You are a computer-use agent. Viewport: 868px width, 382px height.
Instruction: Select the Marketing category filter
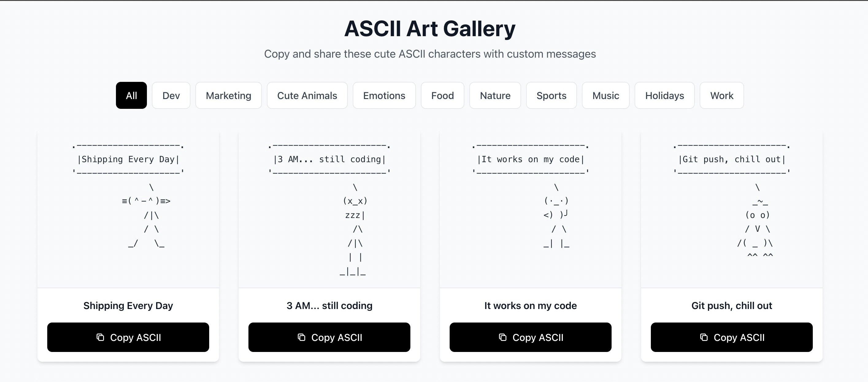pos(229,95)
